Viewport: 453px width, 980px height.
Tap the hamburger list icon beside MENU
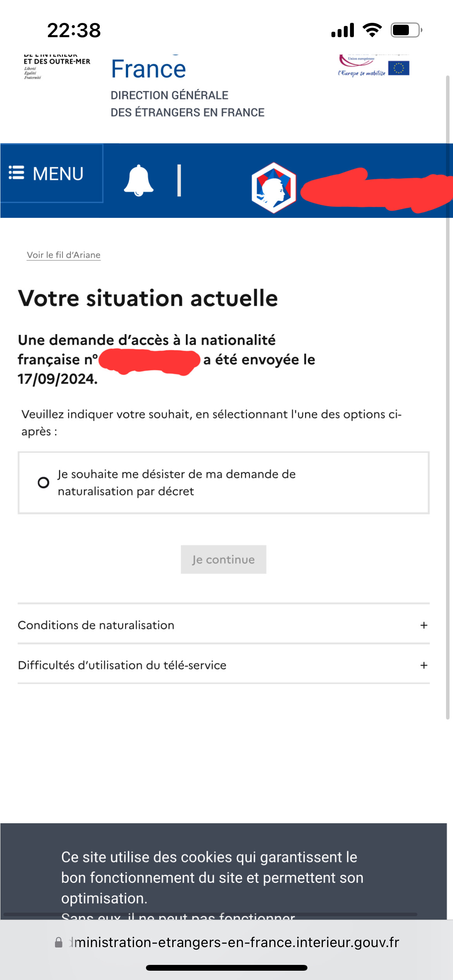17,173
